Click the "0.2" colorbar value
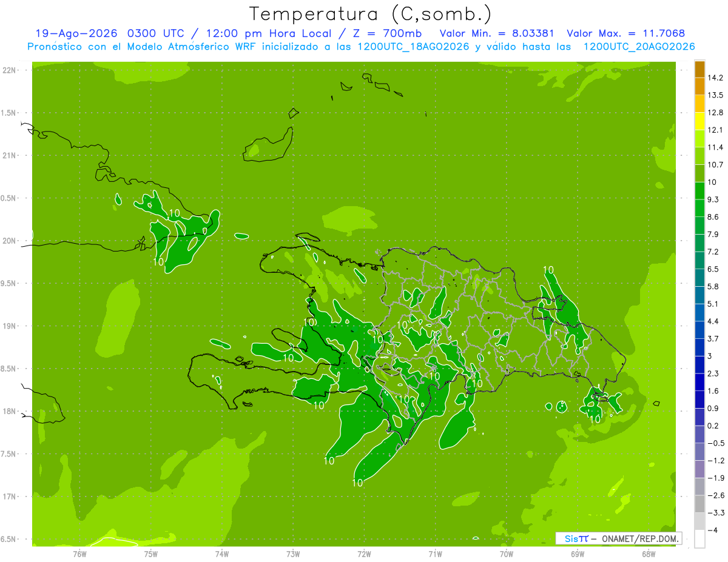Screen dimensions: 728x562 tap(713, 426)
